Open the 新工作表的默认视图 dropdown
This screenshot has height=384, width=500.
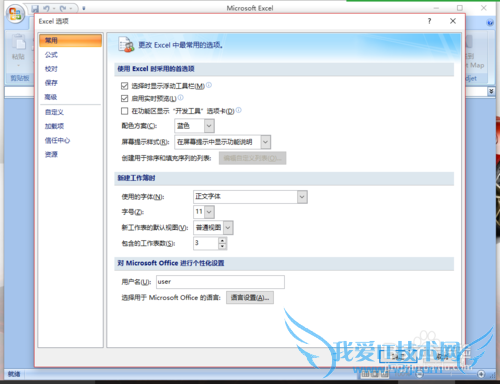click(x=228, y=228)
